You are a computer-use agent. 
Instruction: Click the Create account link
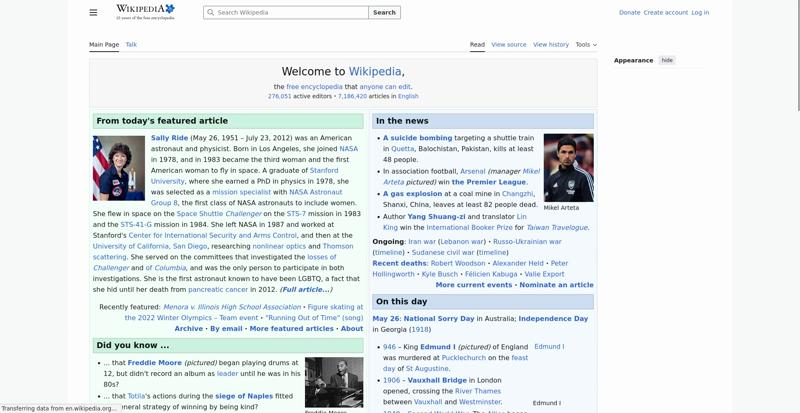(x=665, y=13)
